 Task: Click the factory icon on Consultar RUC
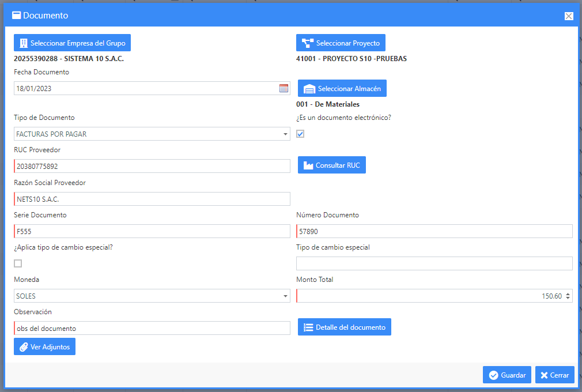(308, 165)
